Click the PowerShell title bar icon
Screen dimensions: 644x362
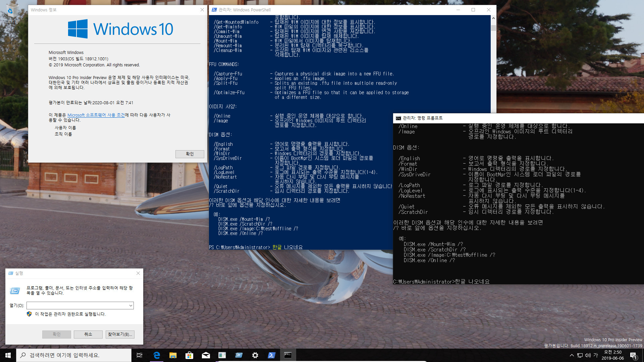tap(214, 10)
